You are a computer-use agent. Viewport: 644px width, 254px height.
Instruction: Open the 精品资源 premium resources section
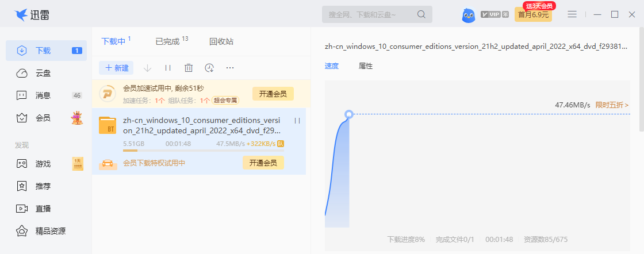click(x=46, y=231)
